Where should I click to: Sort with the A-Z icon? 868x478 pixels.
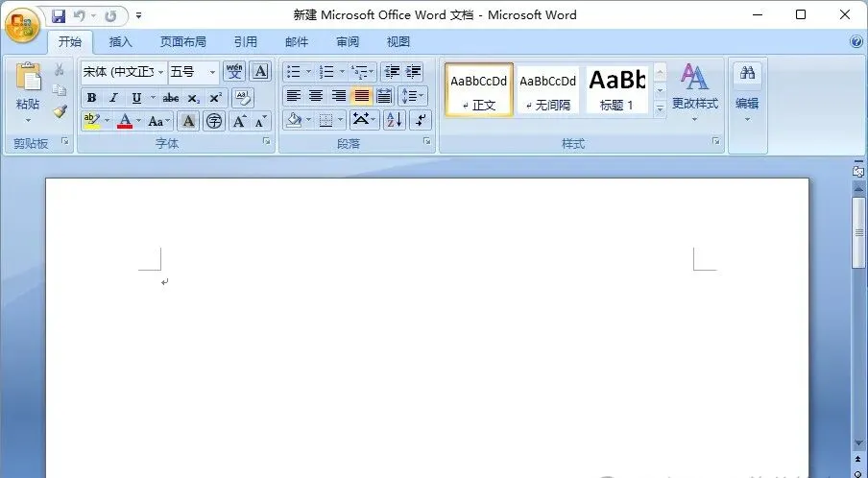click(x=395, y=120)
